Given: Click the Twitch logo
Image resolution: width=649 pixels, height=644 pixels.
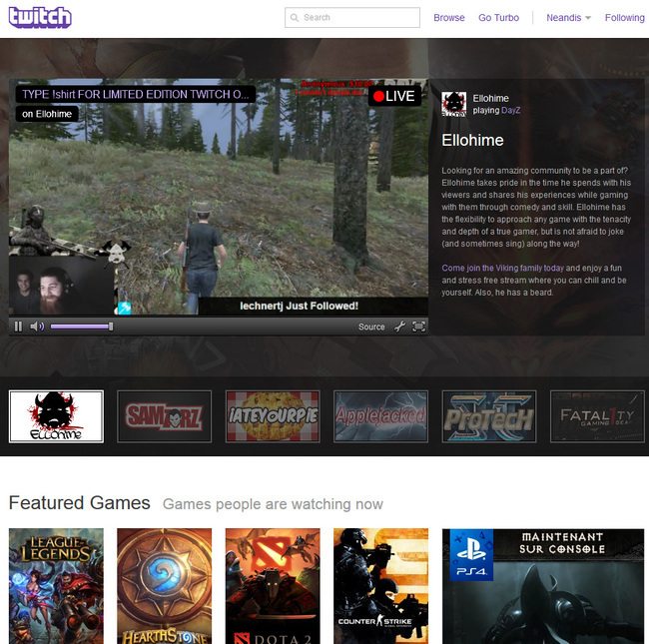Looking at the screenshot, I should [40, 18].
